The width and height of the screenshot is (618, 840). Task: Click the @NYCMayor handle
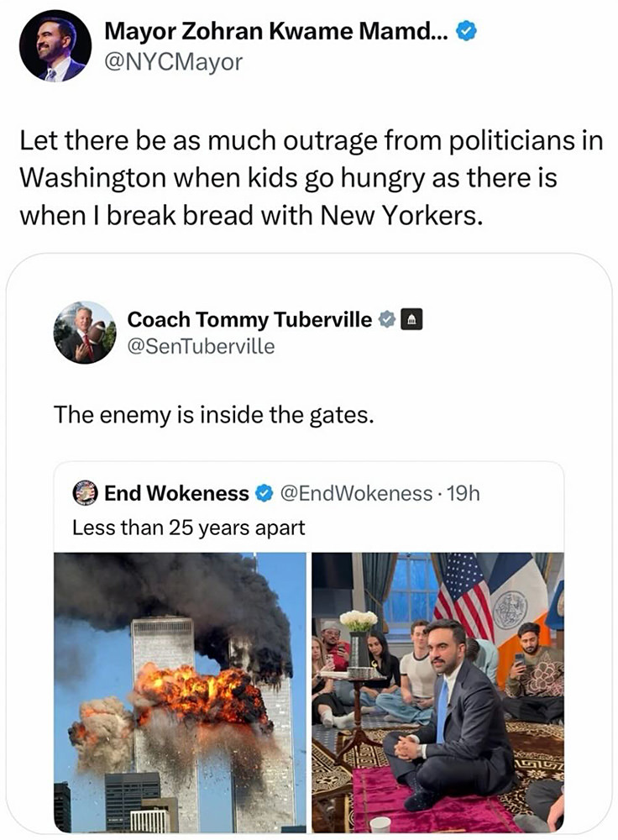coord(173,61)
